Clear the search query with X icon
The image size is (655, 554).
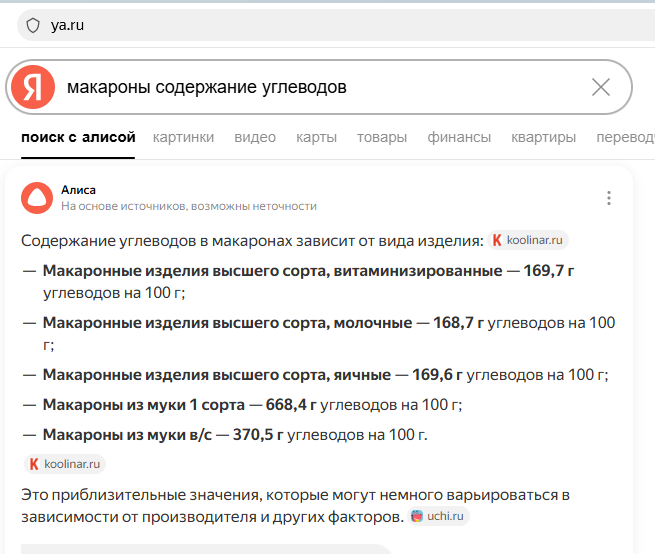pos(601,88)
